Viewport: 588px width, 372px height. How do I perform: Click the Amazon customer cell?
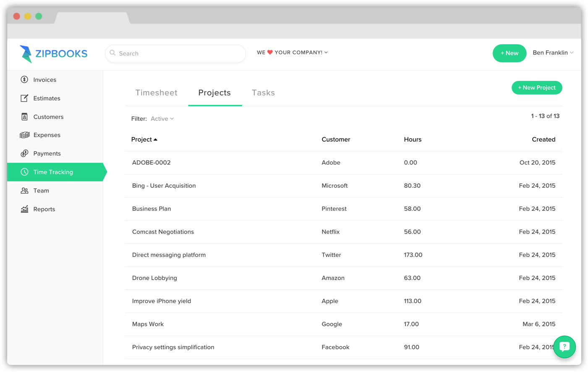(333, 278)
